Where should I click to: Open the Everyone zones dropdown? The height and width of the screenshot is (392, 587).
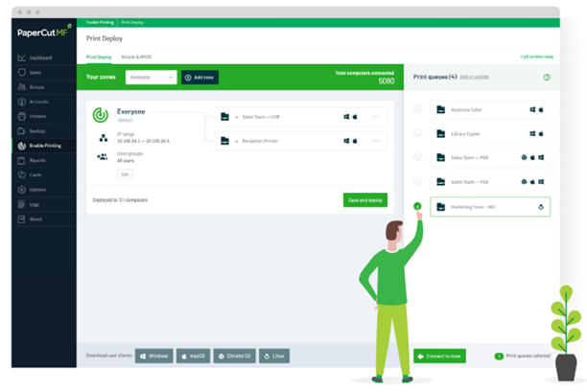[x=151, y=77]
